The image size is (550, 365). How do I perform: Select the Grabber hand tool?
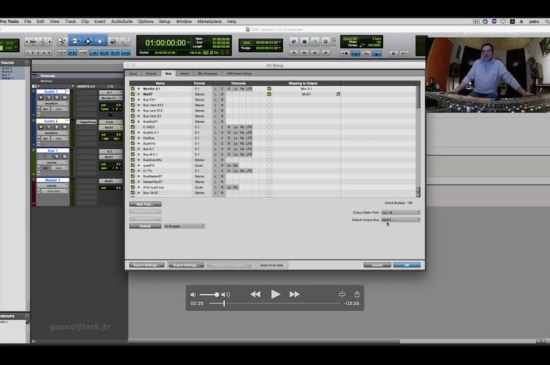100,41
